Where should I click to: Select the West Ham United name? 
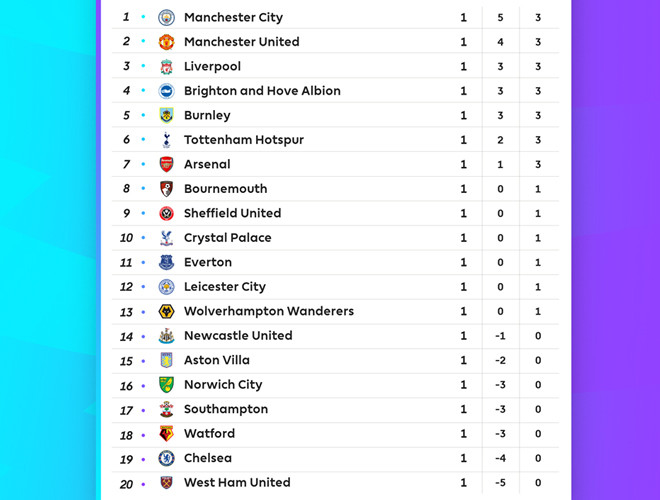pos(236,483)
